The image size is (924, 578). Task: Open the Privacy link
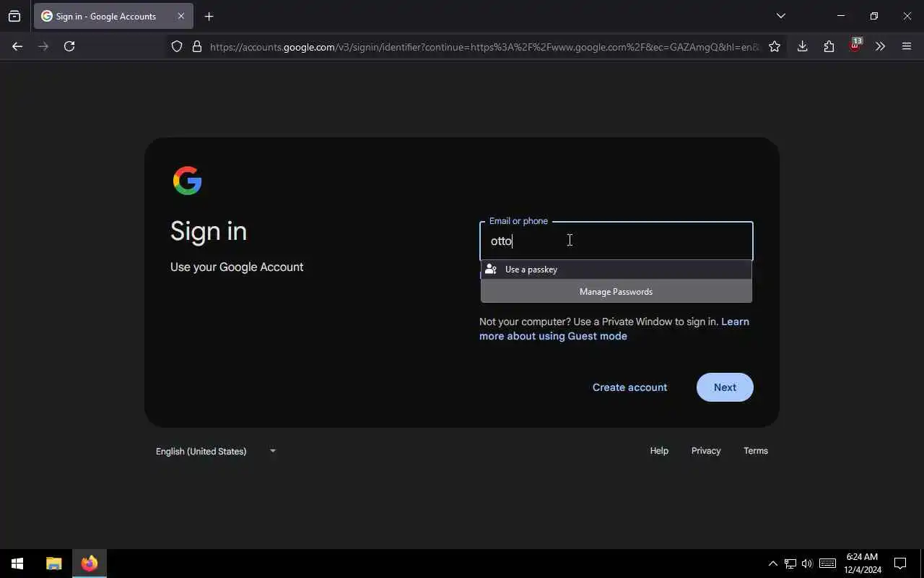pos(706,451)
